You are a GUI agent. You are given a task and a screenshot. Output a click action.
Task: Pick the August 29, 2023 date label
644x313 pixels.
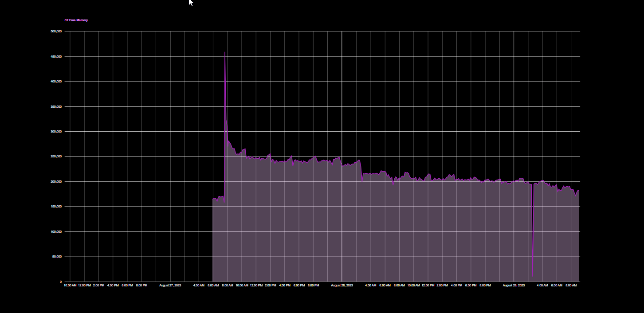514,286
